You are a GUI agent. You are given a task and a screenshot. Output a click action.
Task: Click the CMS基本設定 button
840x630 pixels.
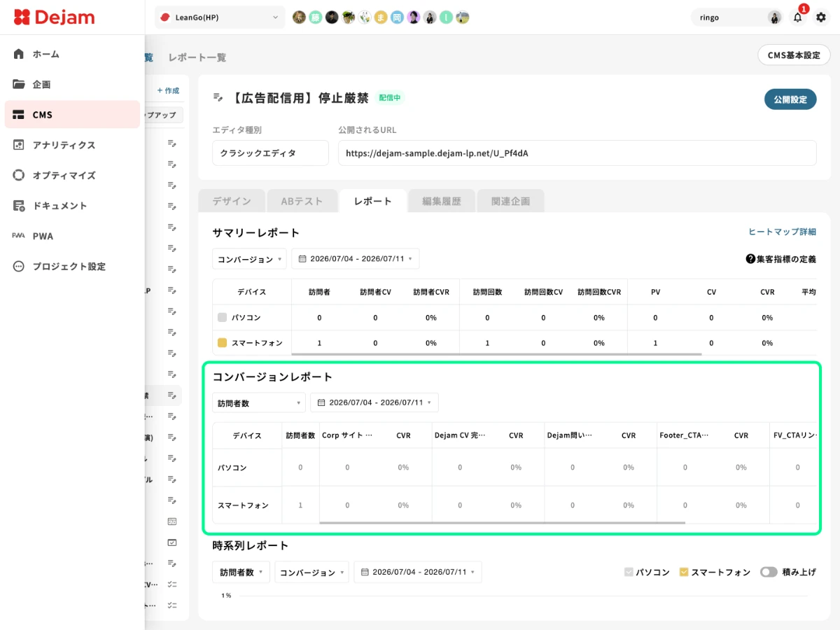click(x=794, y=55)
